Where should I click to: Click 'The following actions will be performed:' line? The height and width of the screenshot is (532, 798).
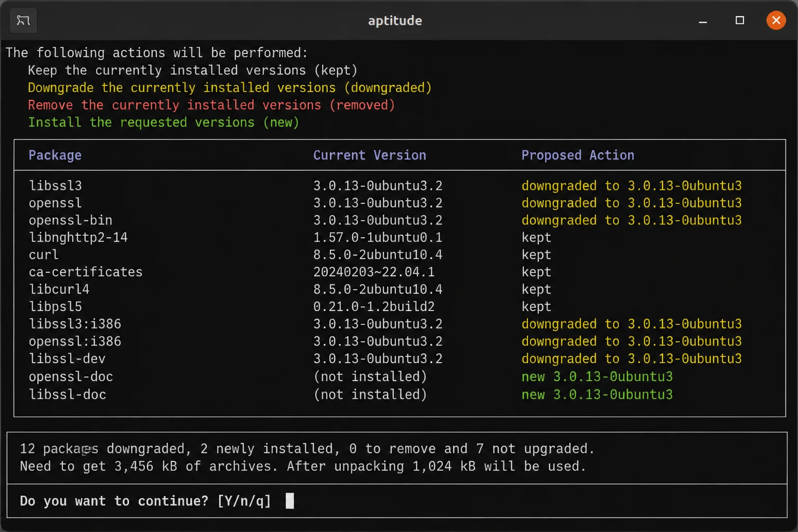pos(157,52)
